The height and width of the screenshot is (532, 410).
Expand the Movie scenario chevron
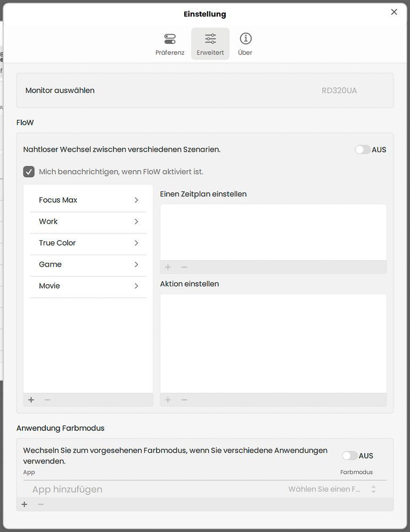tap(136, 286)
